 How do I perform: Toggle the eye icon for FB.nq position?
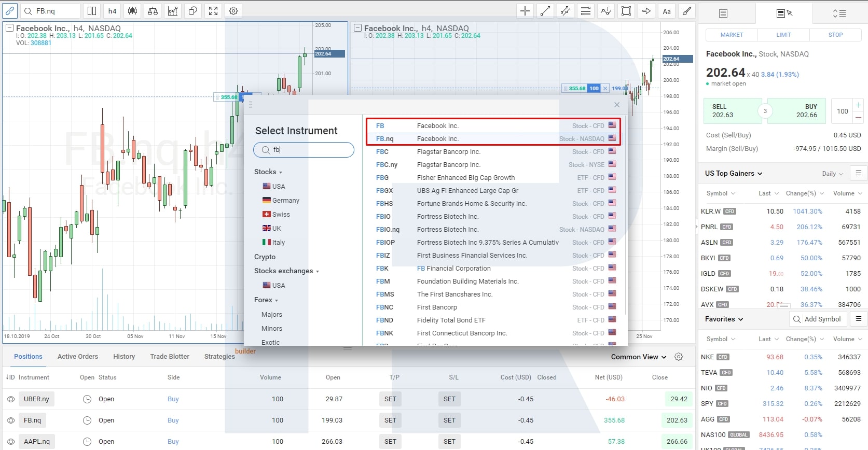11,420
